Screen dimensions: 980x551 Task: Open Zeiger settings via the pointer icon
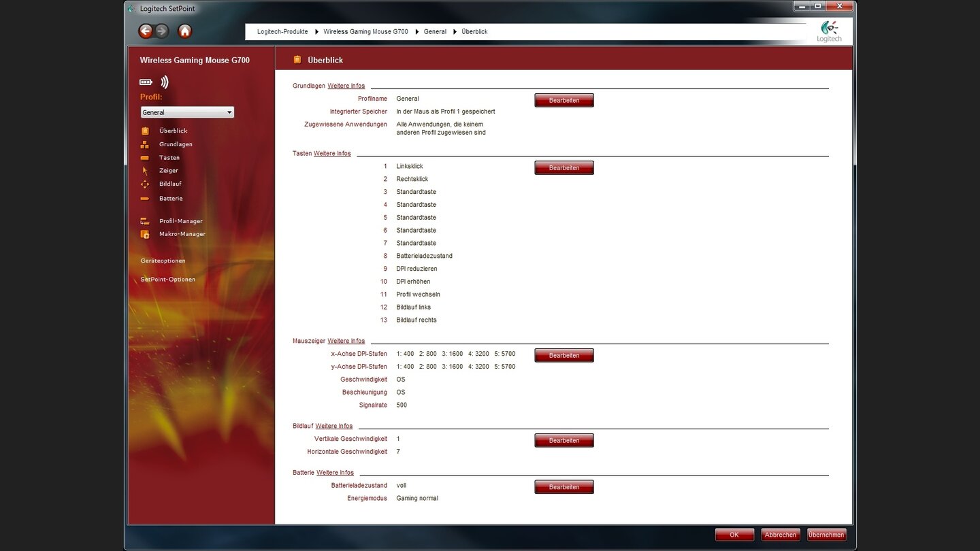[x=145, y=171]
